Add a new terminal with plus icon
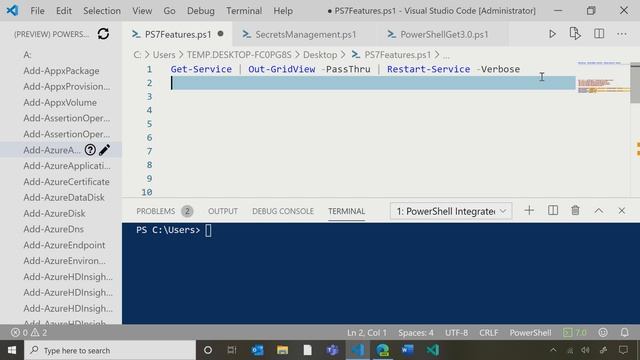This screenshot has height=360, width=640. pos(529,211)
